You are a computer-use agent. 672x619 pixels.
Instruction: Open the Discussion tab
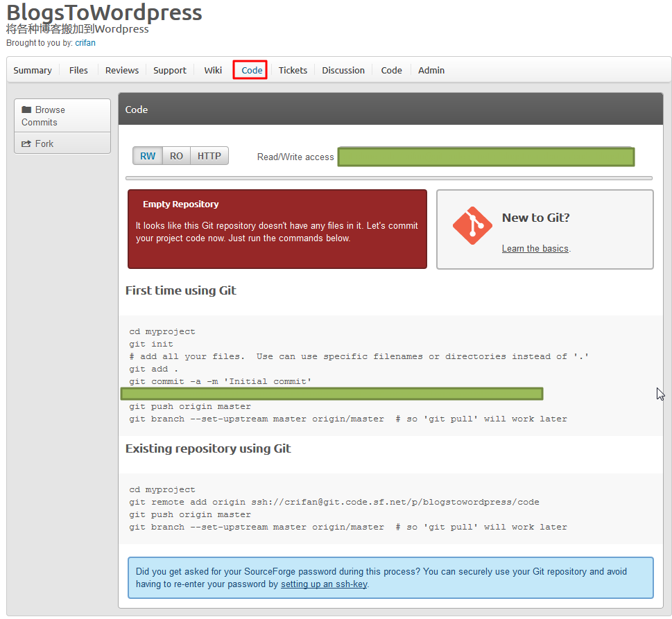point(343,70)
